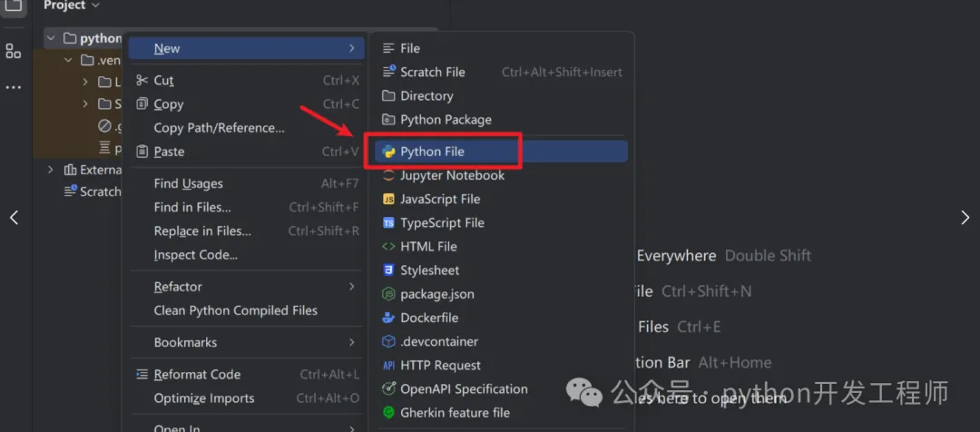Click the Dockerfile whale icon

388,318
